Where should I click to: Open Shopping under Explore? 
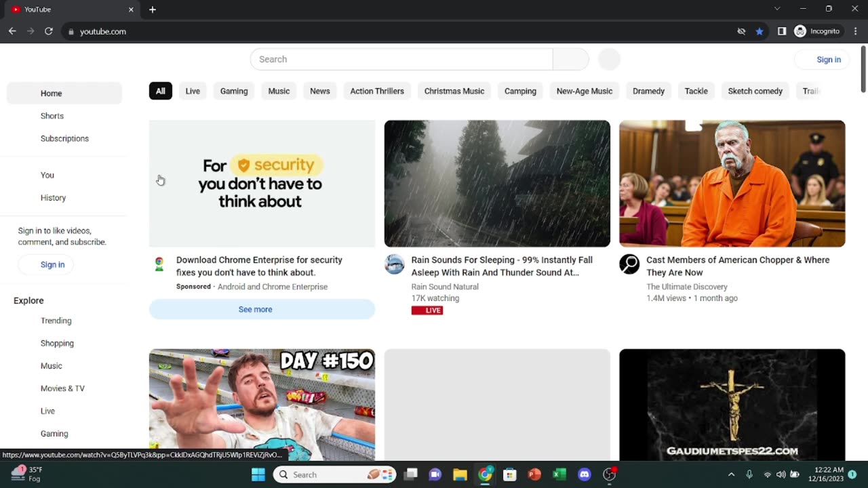coord(64,343)
